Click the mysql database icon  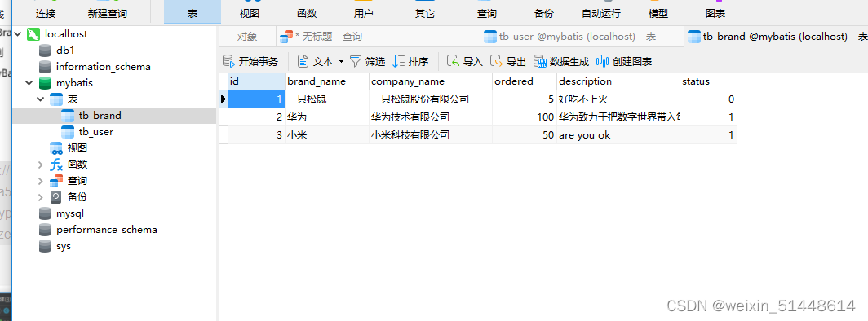[46, 213]
